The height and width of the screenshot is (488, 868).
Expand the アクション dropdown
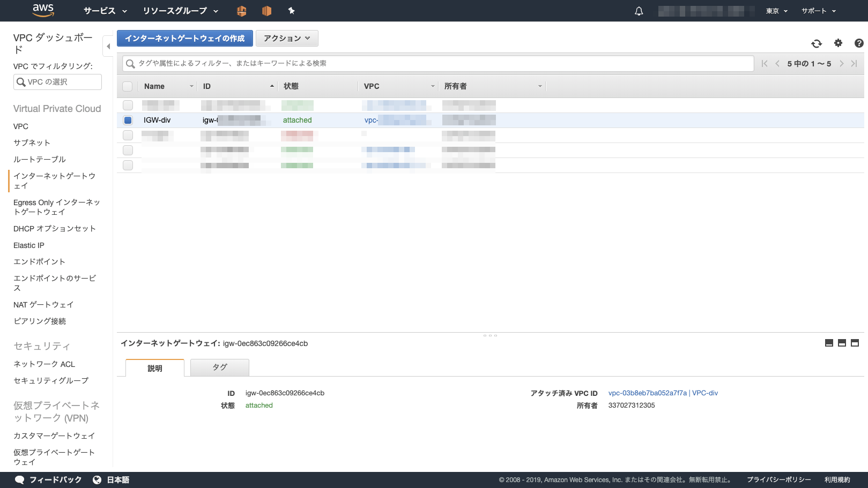pos(287,39)
